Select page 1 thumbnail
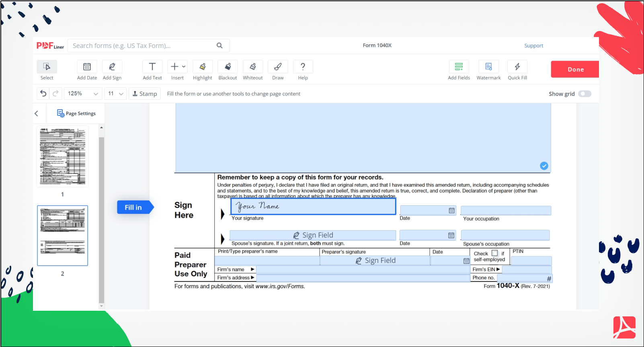Screen dimensions: 644x347 [x=63, y=156]
